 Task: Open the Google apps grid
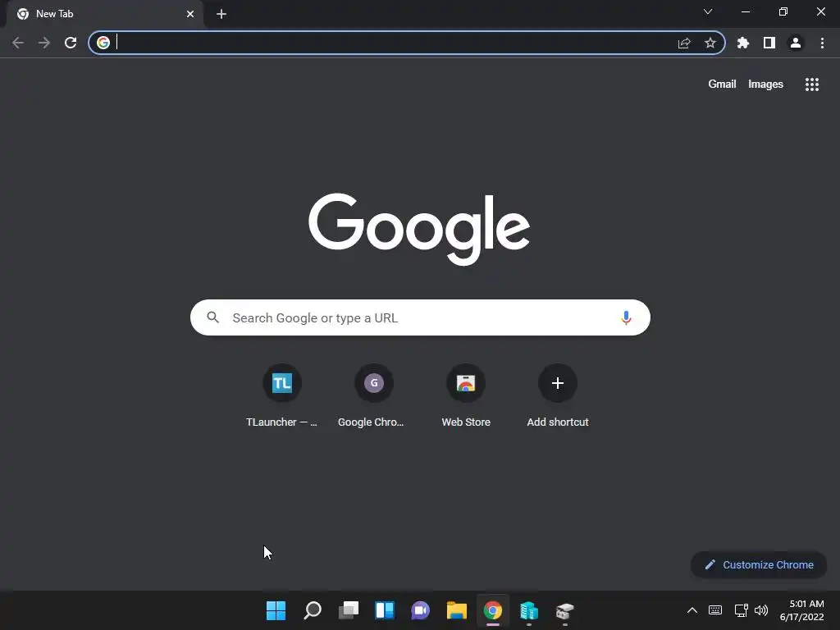click(x=812, y=84)
